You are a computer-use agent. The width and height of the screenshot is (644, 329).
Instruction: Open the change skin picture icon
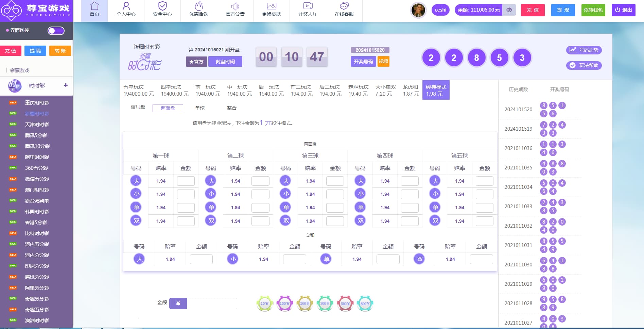click(272, 6)
